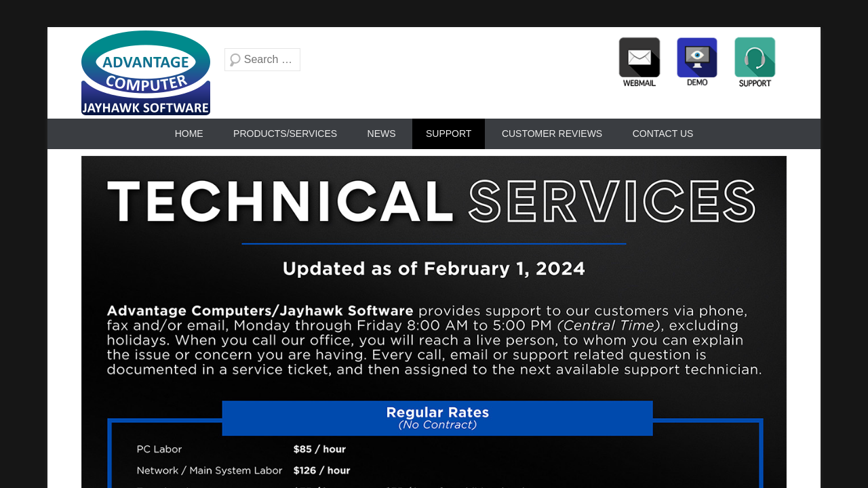Screen dimensions: 868x488
Task: Select the Network / Main System Labor label
Action: pyautogui.click(x=209, y=470)
